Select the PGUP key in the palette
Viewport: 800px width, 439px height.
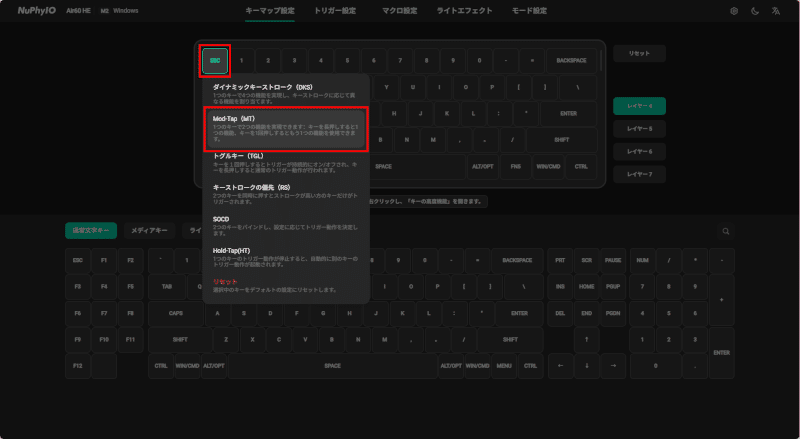tap(613, 286)
